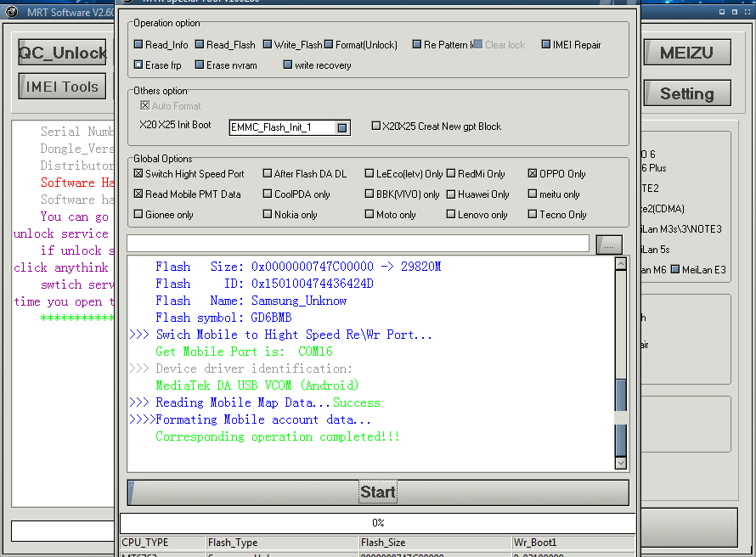Click the MEIZU button in MRT window

[x=686, y=52]
